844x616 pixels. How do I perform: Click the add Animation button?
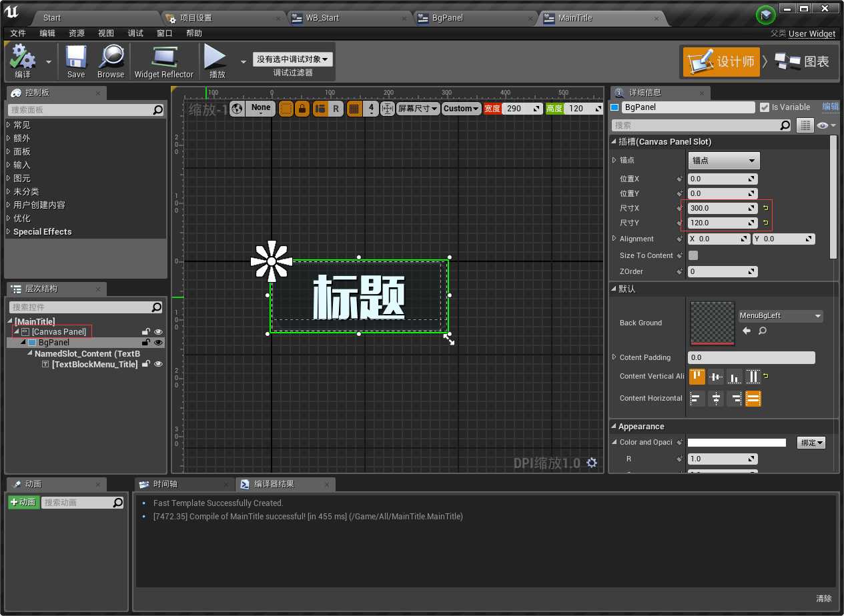(x=23, y=503)
